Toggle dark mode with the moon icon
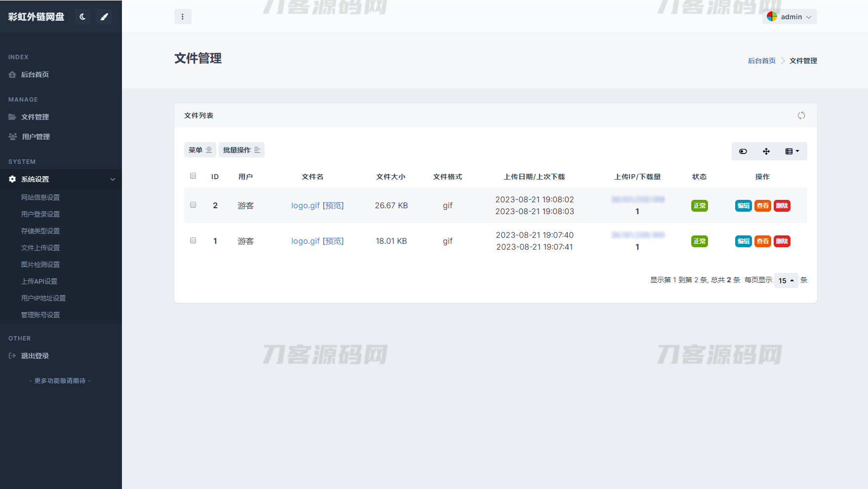 pos(82,17)
